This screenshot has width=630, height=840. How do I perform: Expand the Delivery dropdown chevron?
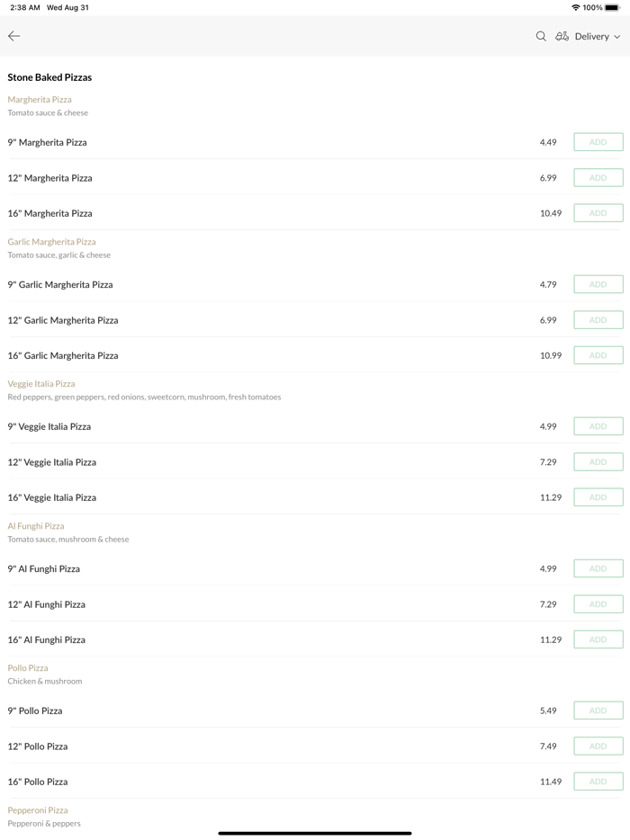(x=617, y=37)
